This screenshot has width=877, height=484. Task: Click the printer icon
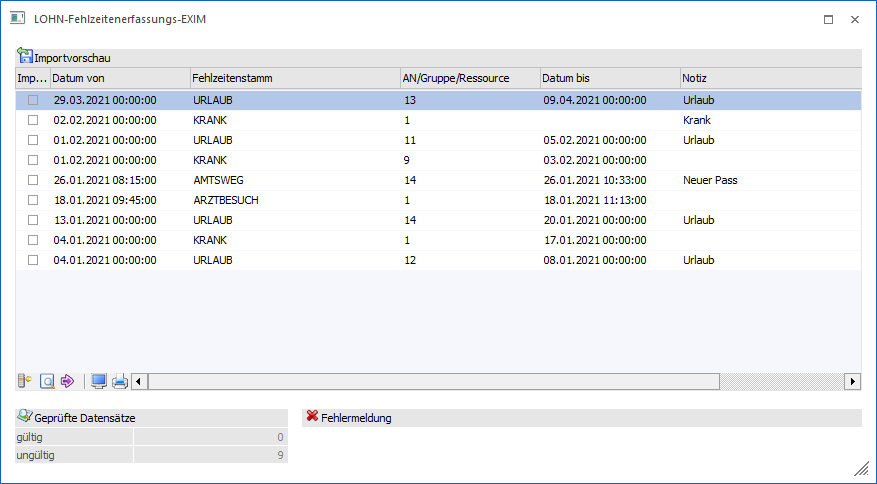point(120,382)
